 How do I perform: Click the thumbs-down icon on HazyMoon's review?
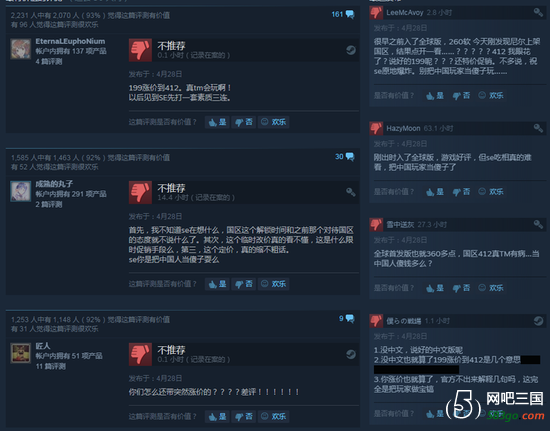(x=376, y=128)
